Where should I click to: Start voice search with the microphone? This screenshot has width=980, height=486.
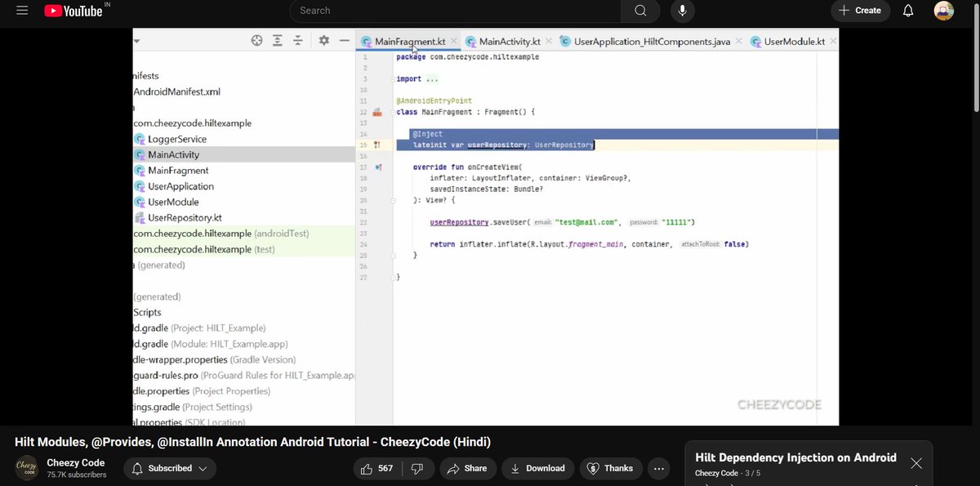click(682, 11)
